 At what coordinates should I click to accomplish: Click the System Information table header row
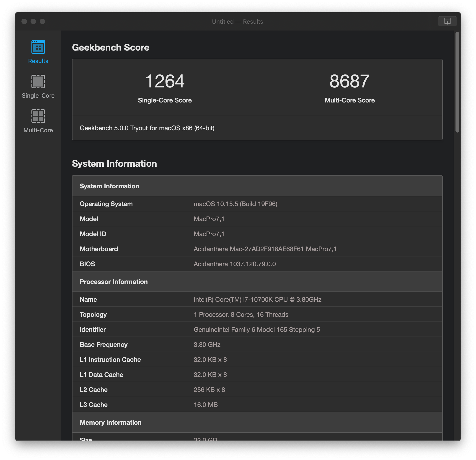tap(257, 186)
